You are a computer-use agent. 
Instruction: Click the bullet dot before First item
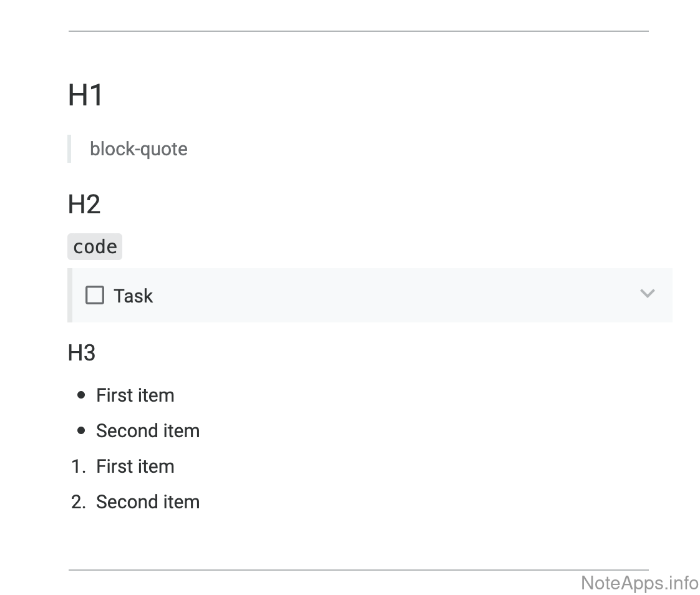(x=81, y=395)
